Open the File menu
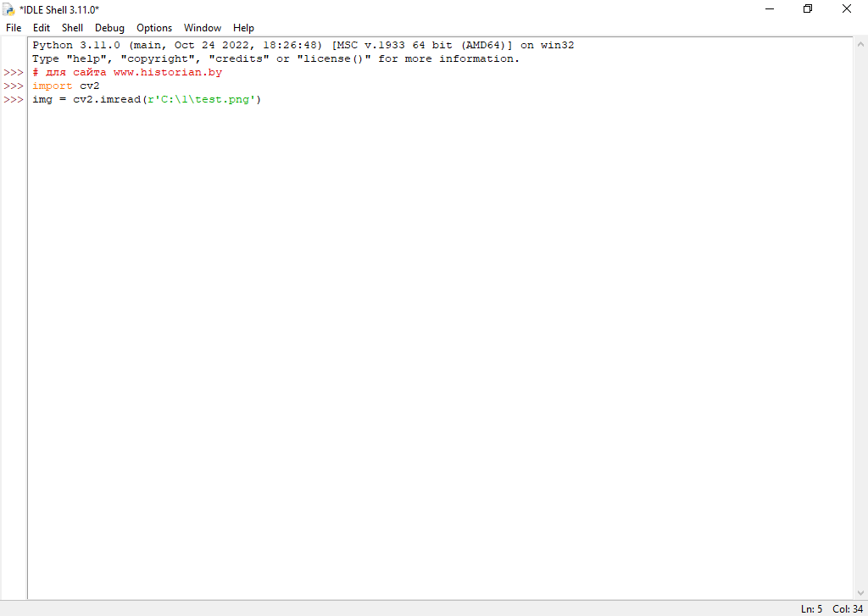Image resolution: width=868 pixels, height=616 pixels. click(14, 28)
